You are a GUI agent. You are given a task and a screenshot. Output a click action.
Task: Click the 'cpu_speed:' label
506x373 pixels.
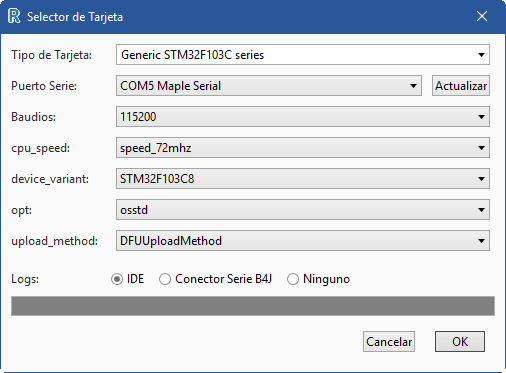pyautogui.click(x=41, y=148)
